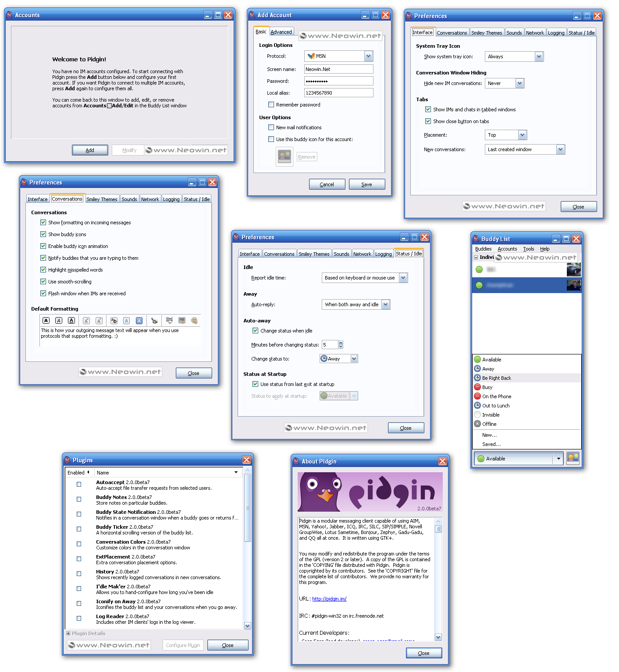Toggle 'Highlight misspelled words' checkbox

click(43, 270)
